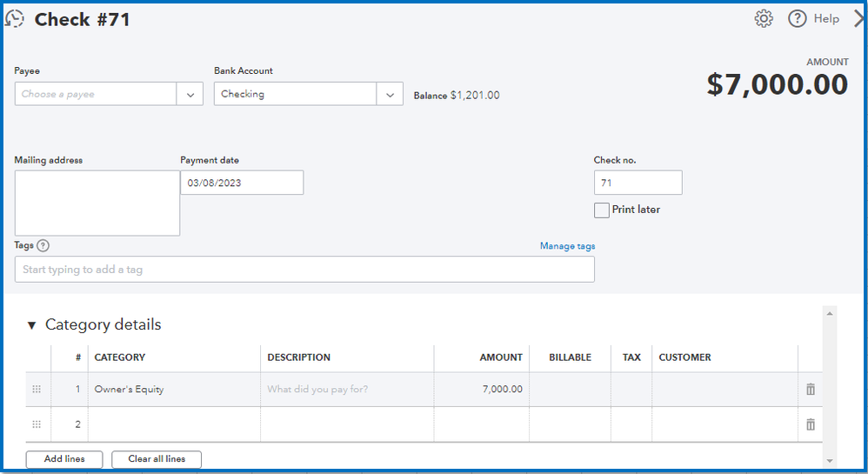Delete category line 2 with trash icon

click(x=811, y=424)
